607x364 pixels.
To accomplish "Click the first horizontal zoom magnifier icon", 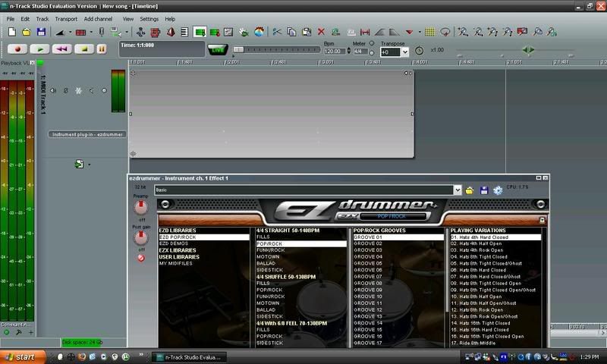I will [463, 32].
